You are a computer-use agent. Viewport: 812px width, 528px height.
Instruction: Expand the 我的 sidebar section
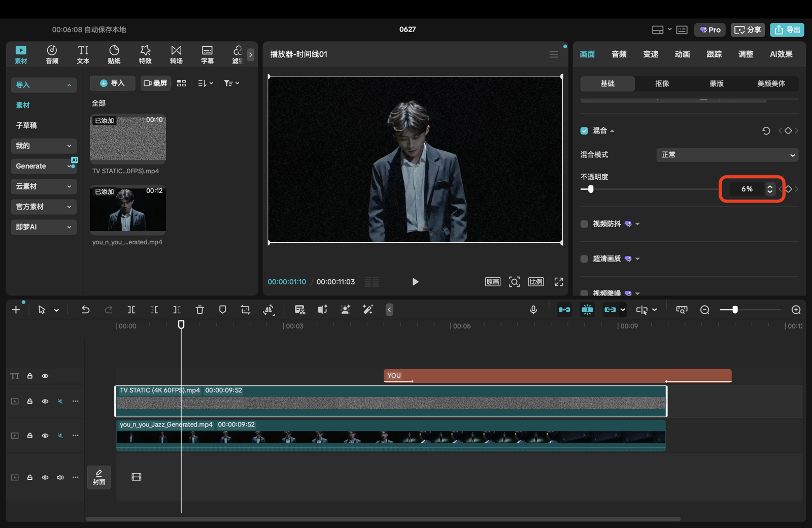44,146
